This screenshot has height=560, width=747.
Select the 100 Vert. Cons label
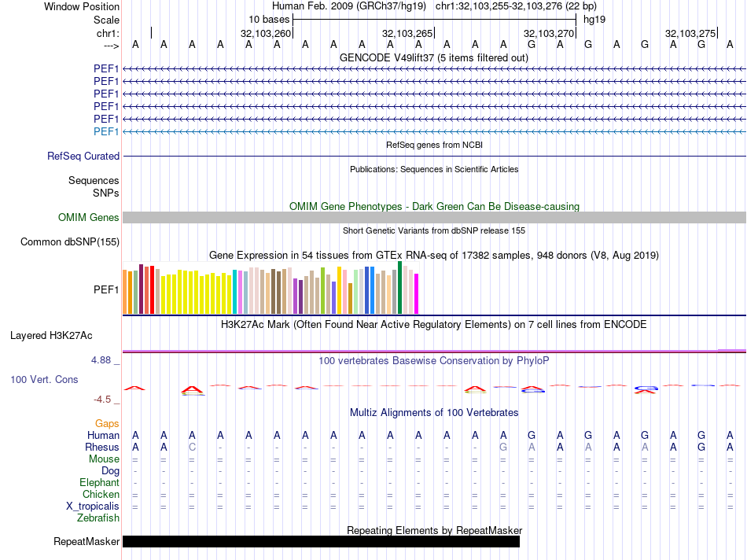(x=44, y=380)
